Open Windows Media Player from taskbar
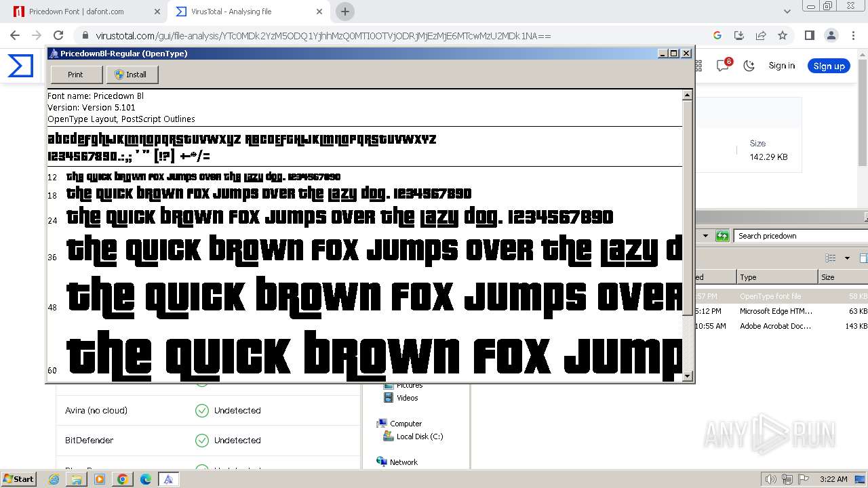This screenshot has width=868, height=488. (100, 479)
